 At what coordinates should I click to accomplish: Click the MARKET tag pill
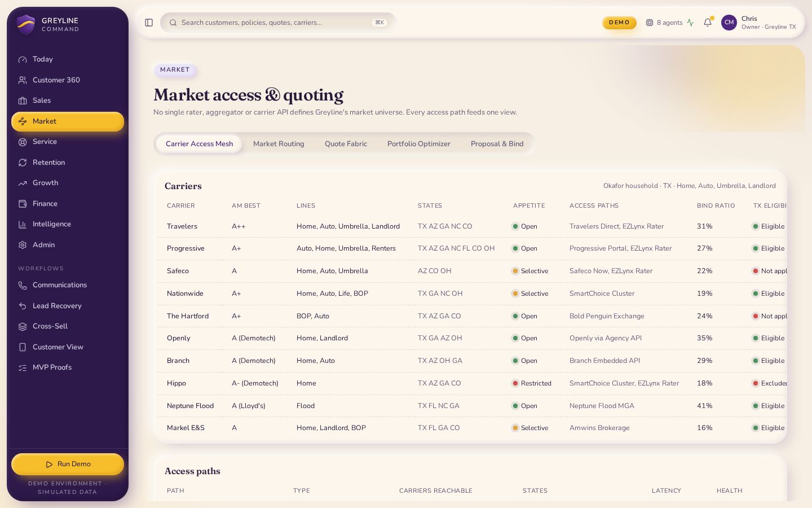pyautogui.click(x=175, y=70)
